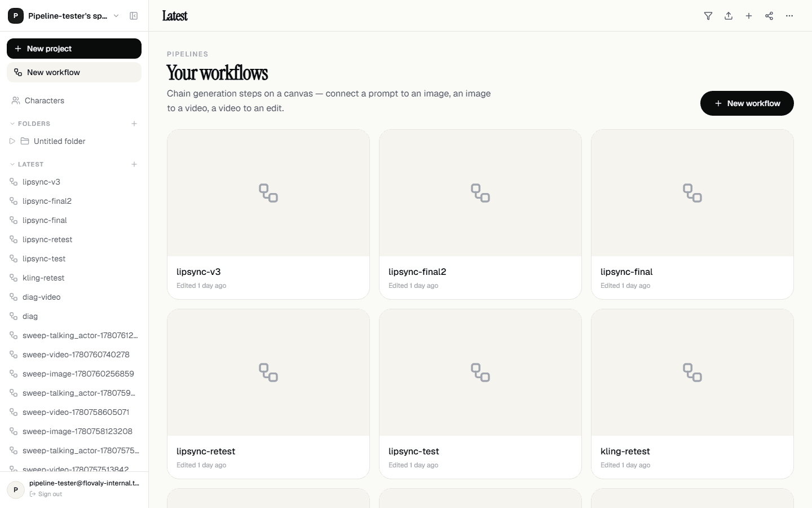The image size is (812, 508).
Task: Add item with Latest section plus icon
Action: coord(134,164)
